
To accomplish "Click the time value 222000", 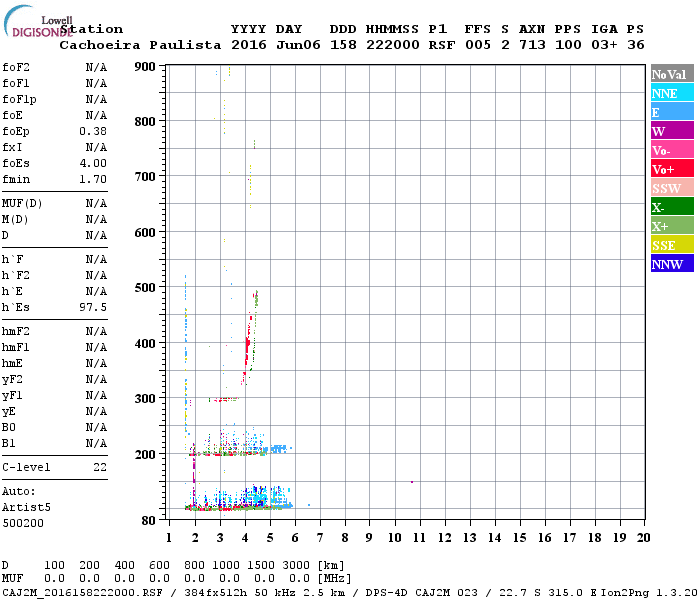I will click(x=393, y=45).
